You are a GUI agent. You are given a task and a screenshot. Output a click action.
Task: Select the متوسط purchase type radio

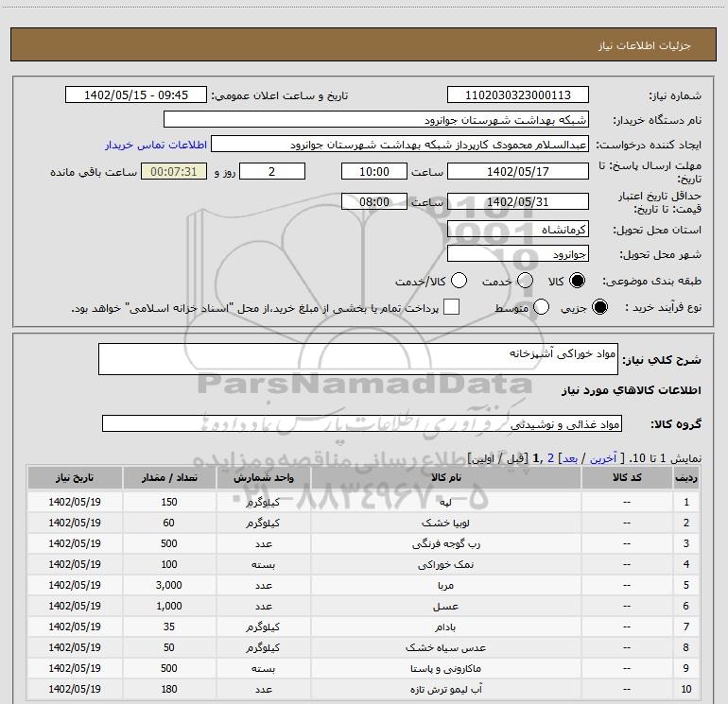(x=541, y=307)
